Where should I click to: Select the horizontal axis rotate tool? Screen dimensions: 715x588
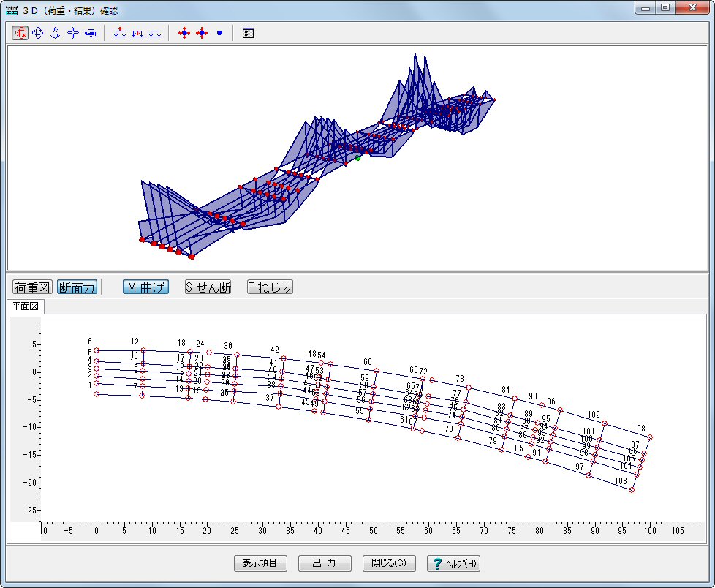pyautogui.click(x=38, y=33)
